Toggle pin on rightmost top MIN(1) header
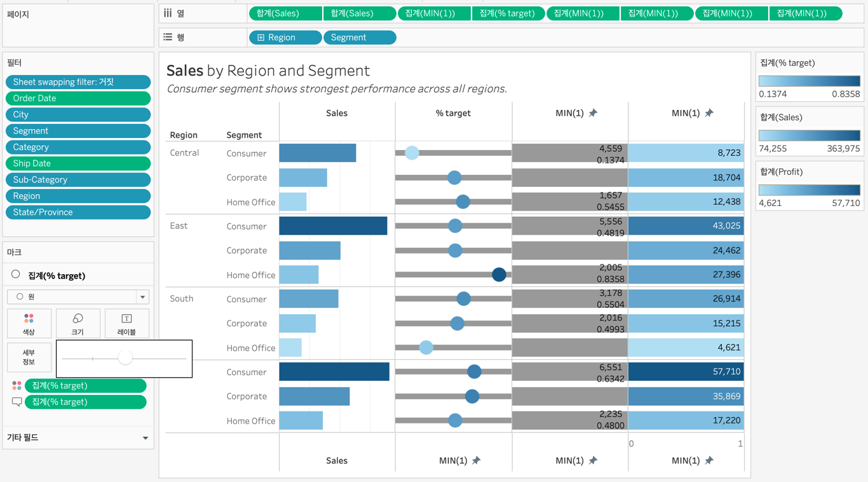This screenshot has width=868, height=482. click(x=709, y=113)
